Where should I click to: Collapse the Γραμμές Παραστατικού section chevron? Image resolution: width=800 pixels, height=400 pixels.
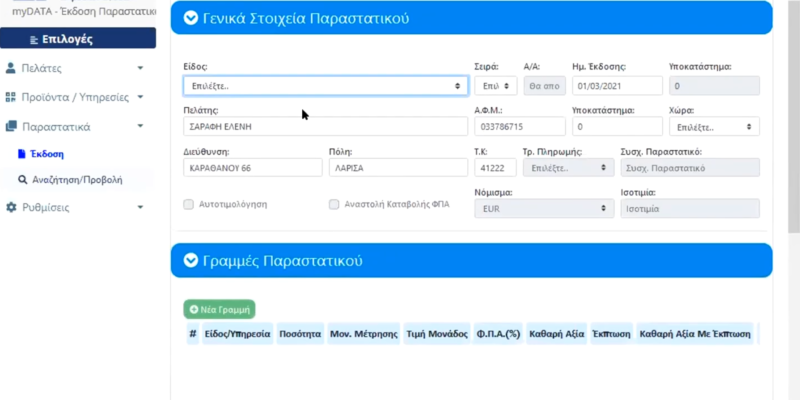tap(190, 261)
